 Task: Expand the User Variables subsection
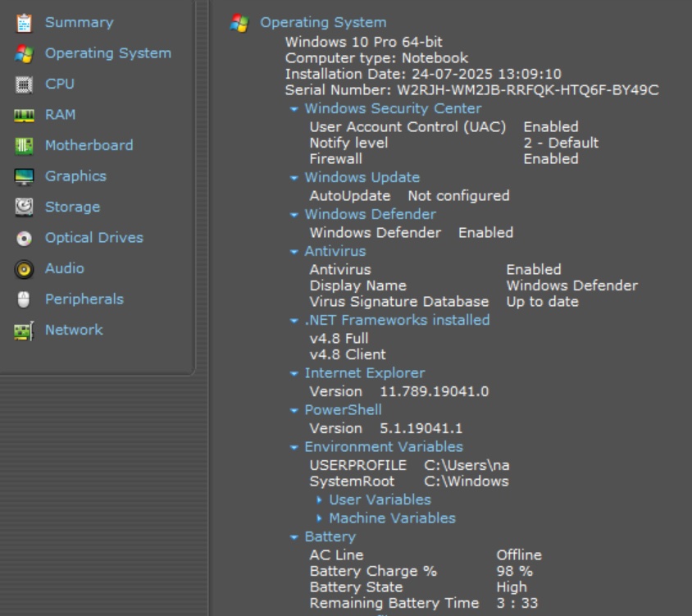point(319,500)
